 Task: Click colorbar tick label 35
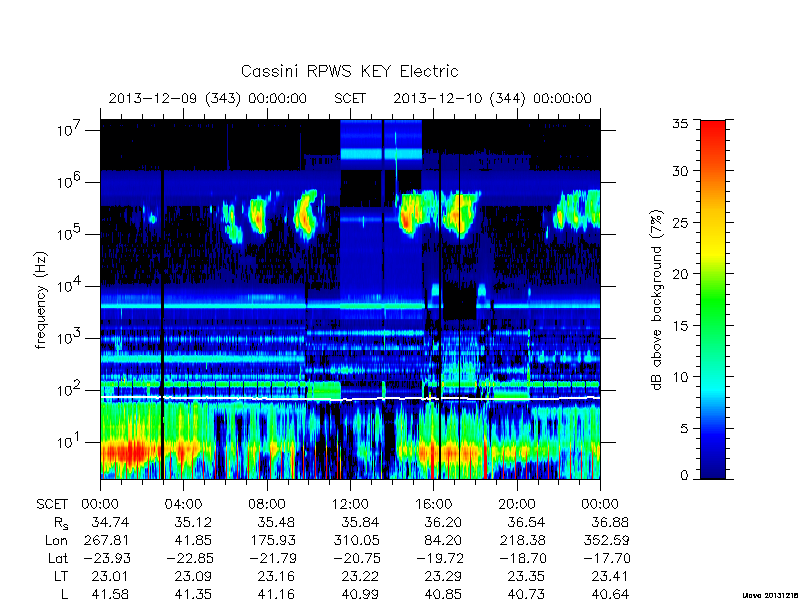[x=680, y=124]
